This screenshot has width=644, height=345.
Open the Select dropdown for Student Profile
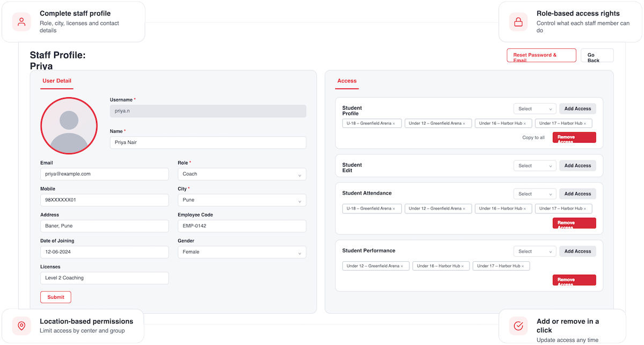(x=535, y=109)
